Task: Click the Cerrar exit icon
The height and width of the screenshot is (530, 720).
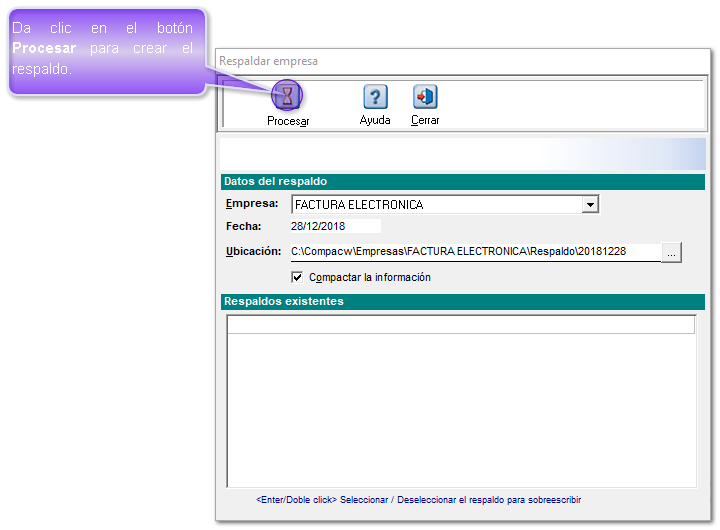Action: click(x=425, y=96)
